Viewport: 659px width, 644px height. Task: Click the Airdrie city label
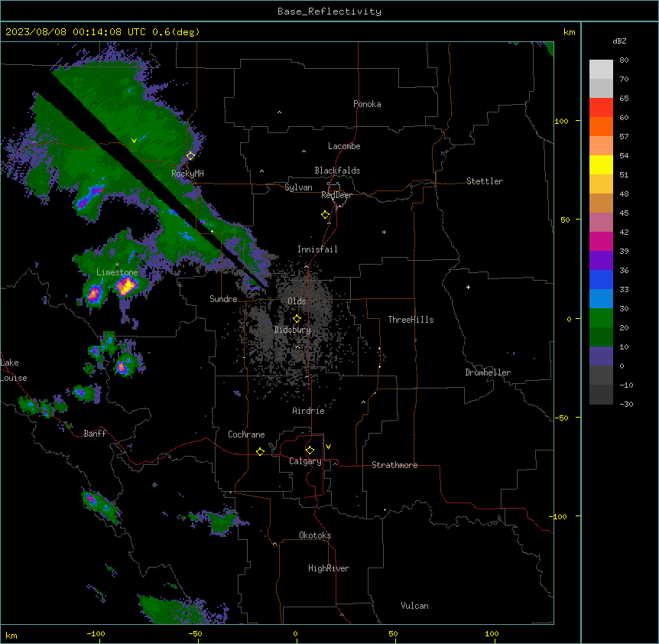click(308, 411)
